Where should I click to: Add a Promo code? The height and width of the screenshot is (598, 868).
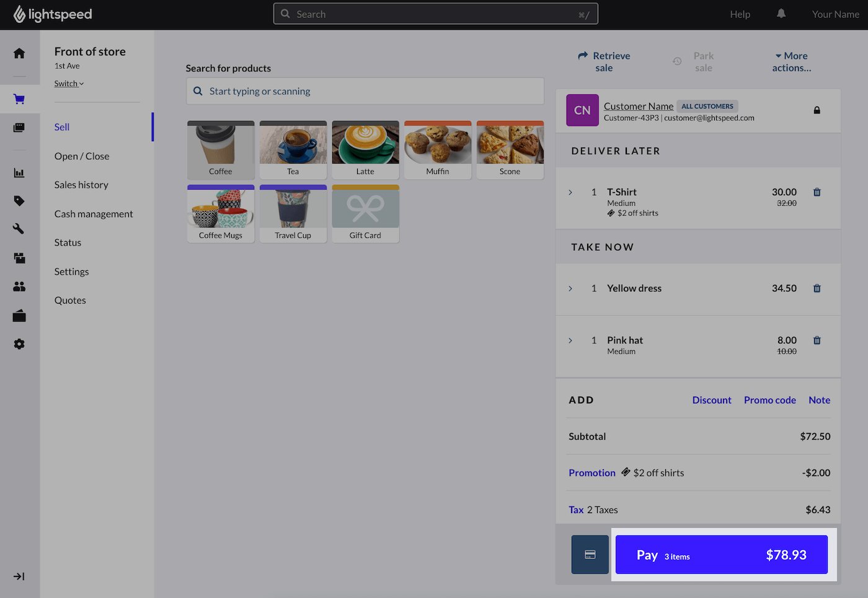pos(769,400)
